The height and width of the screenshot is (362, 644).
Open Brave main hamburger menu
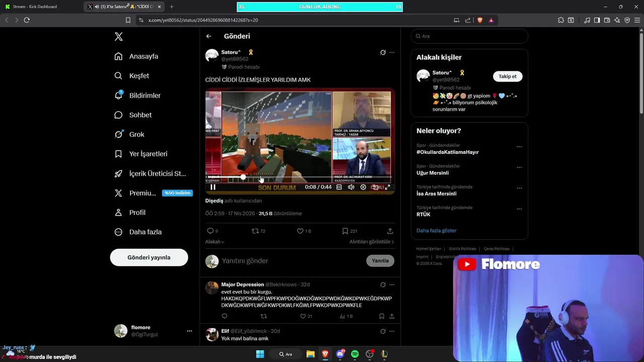(x=637, y=20)
